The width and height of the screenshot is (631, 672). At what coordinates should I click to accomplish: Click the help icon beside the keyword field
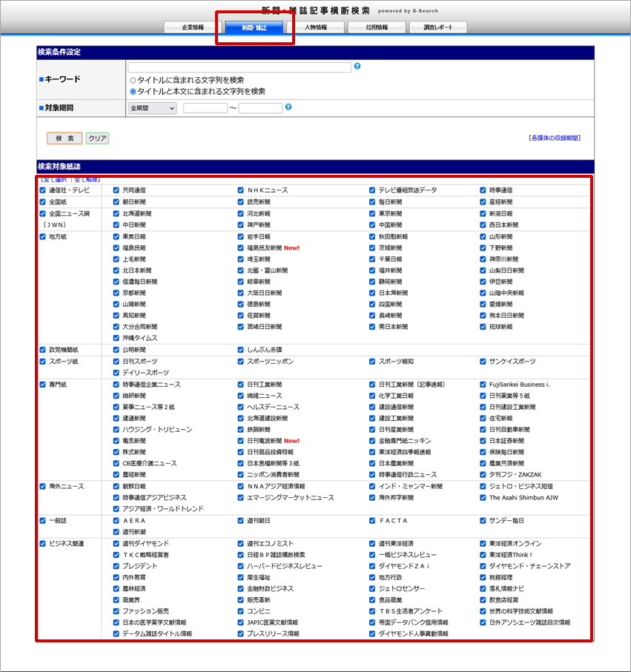tap(357, 67)
